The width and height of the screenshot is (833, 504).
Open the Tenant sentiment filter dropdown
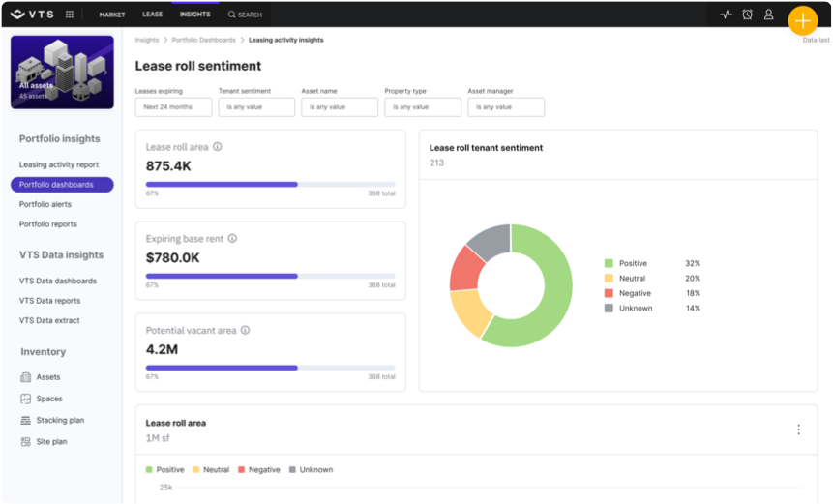pyautogui.click(x=256, y=107)
